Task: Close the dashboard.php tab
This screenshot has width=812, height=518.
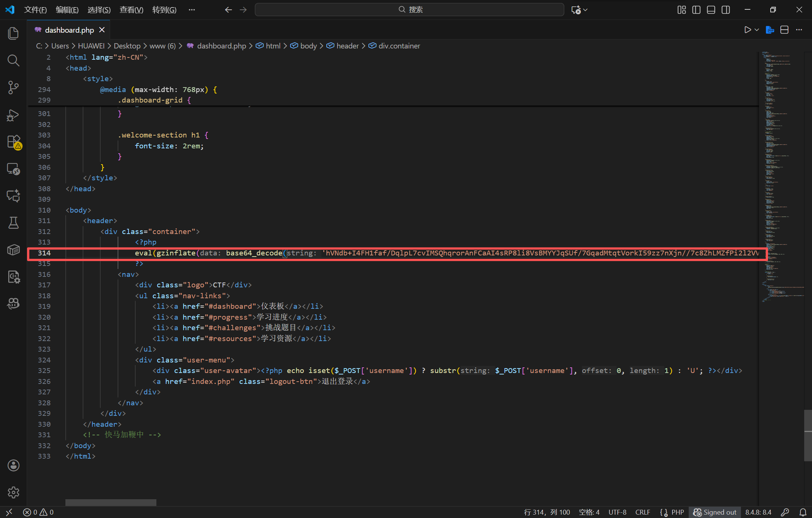Action: coord(102,30)
